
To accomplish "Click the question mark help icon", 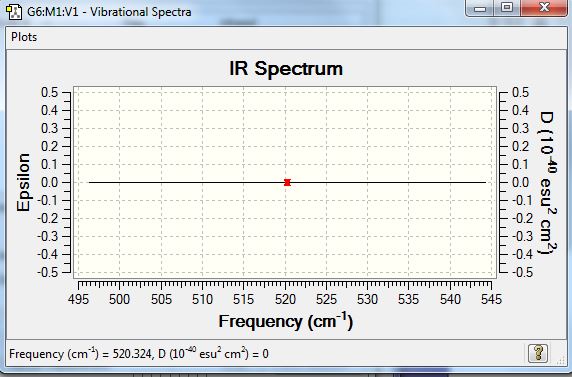I will pos(538,353).
